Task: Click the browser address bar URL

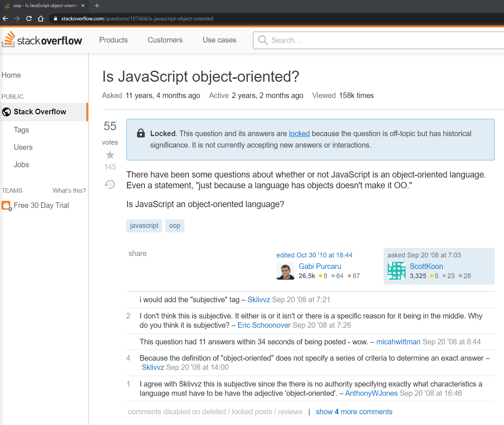Action: (x=137, y=18)
